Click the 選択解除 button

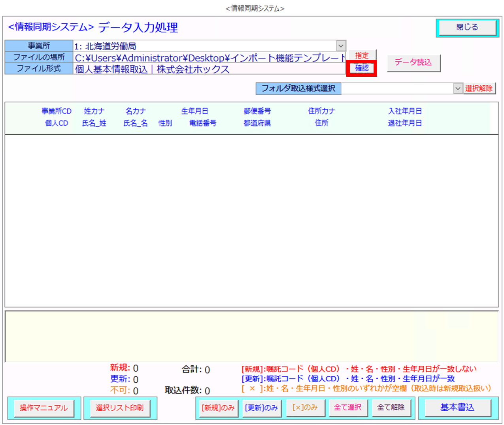(479, 89)
